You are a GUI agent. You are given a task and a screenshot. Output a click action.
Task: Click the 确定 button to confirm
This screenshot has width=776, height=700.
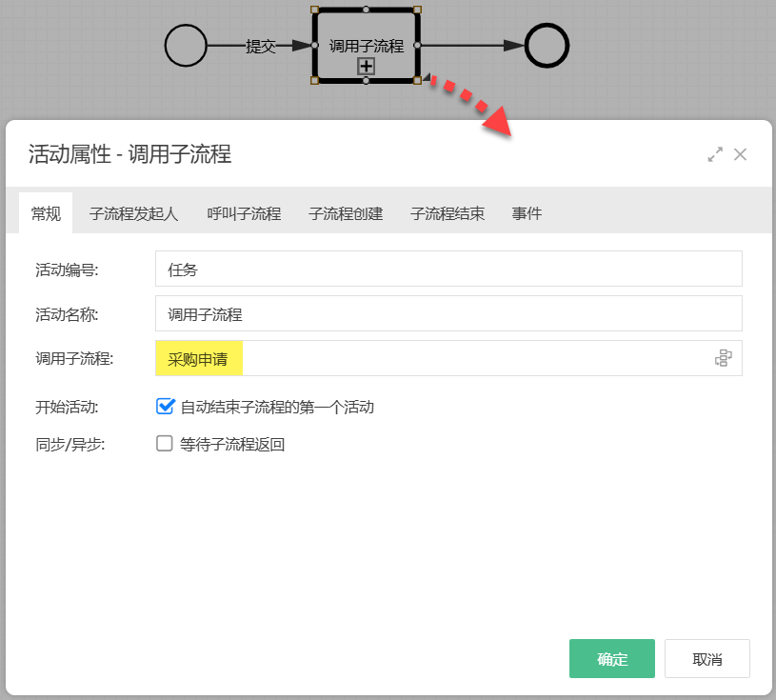611,659
